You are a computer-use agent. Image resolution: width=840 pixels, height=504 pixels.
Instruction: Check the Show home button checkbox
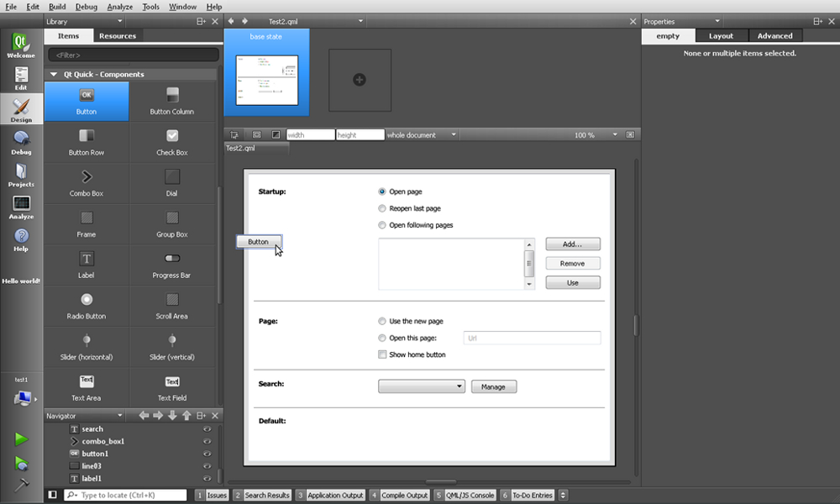[382, 354]
